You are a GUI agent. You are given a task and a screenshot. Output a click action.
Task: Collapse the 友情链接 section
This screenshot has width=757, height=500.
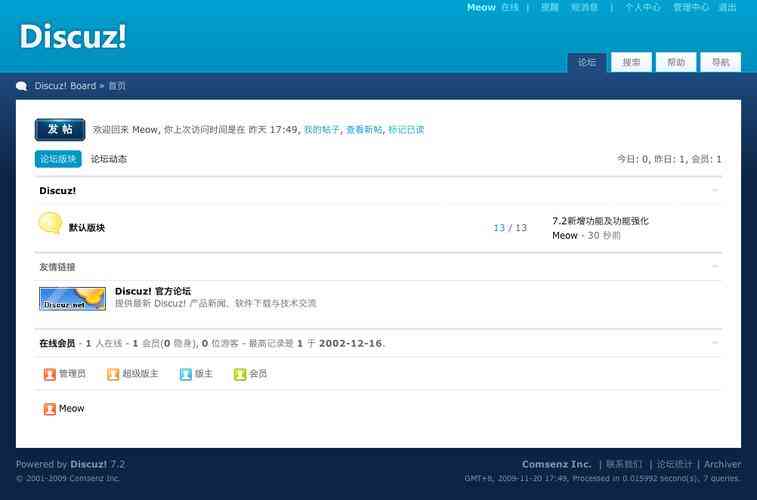click(715, 267)
